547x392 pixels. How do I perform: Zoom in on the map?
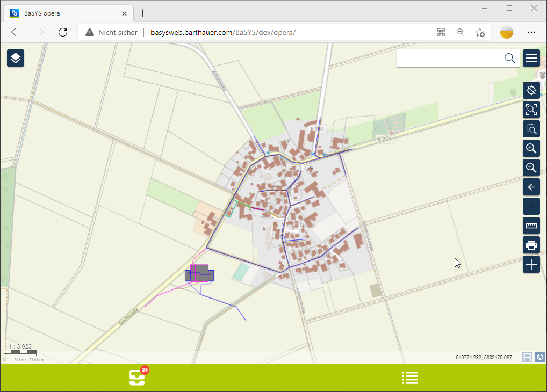(x=531, y=149)
